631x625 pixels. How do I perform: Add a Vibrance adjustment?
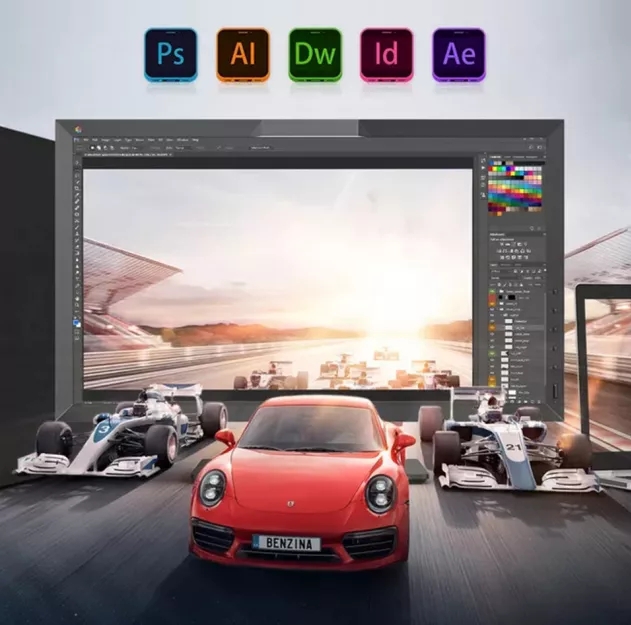coord(526,244)
